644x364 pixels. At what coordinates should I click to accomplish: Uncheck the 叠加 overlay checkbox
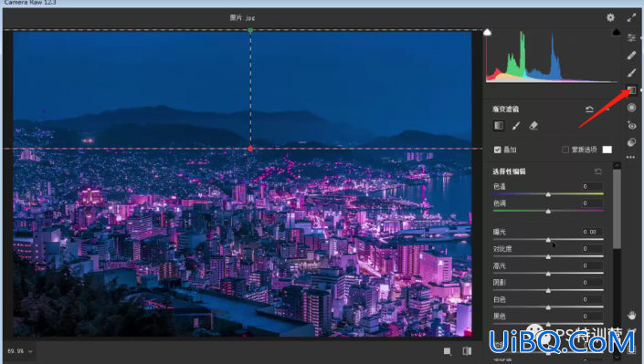coord(497,150)
